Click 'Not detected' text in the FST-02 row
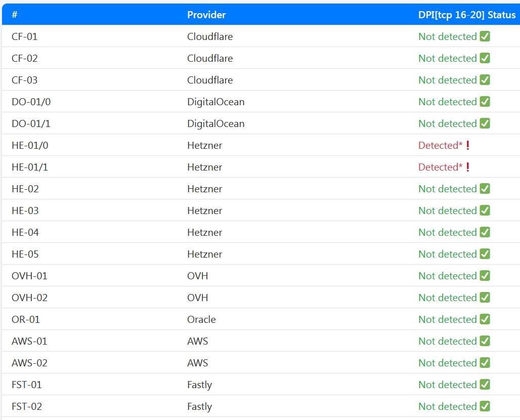 pos(447,406)
